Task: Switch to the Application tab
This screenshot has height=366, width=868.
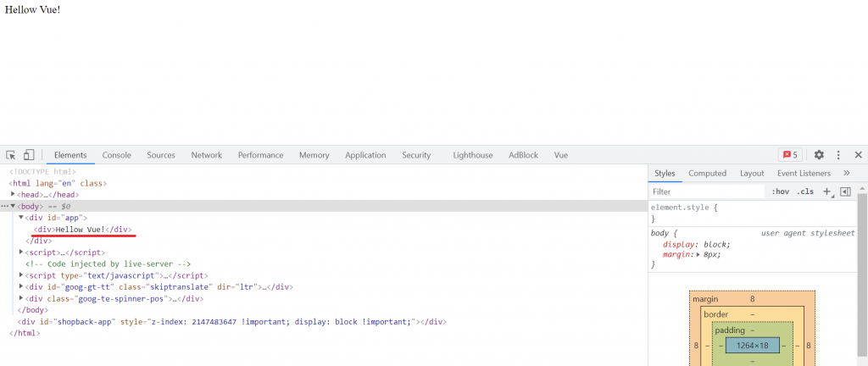Action: pos(365,155)
